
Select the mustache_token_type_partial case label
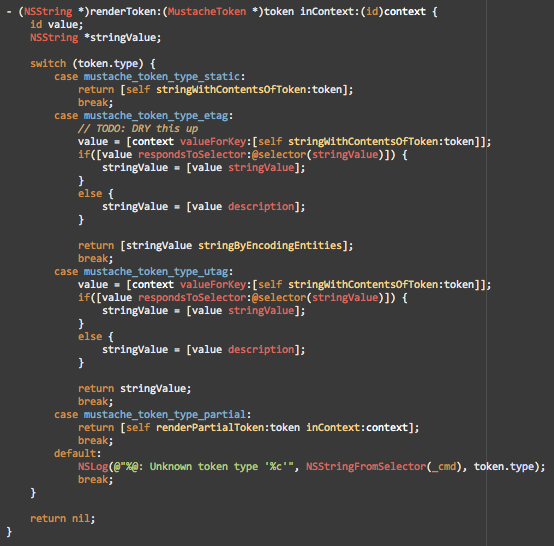pos(165,415)
